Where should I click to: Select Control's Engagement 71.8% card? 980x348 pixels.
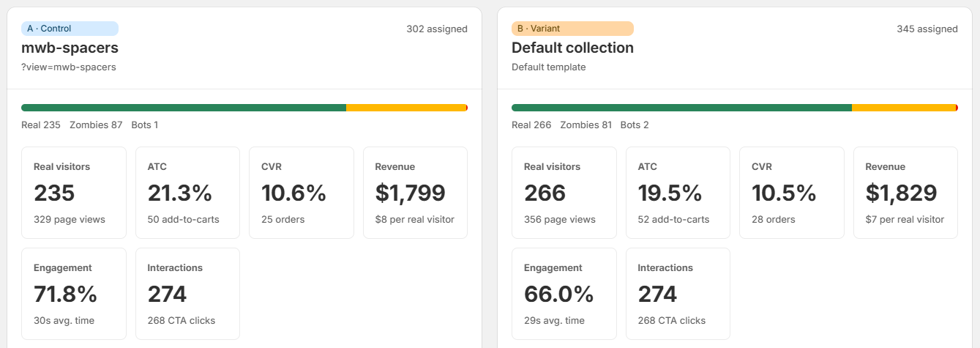74,294
